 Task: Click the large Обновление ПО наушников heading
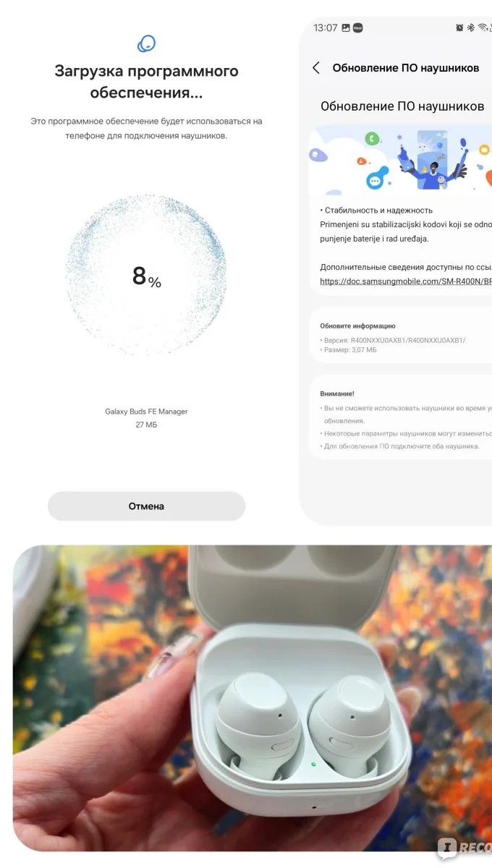(x=402, y=106)
